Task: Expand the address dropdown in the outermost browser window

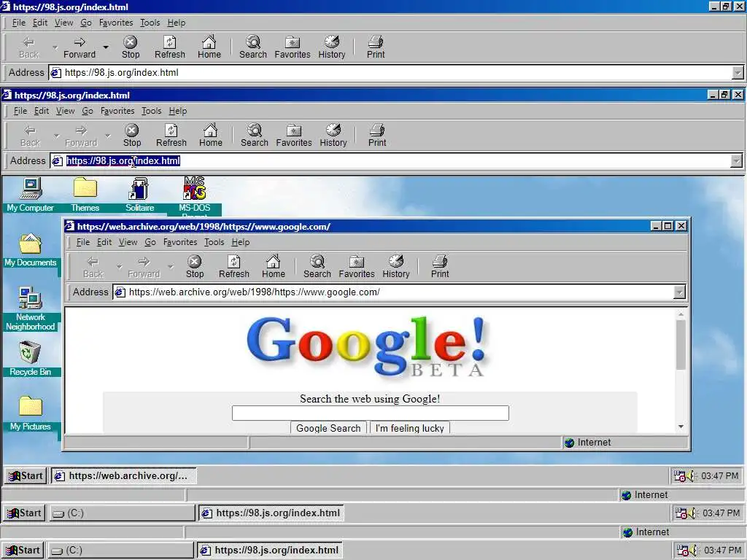Action: coord(738,73)
